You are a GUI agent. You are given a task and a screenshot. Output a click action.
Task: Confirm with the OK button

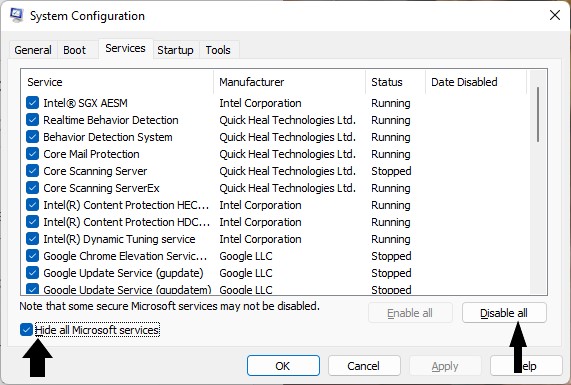point(283,366)
